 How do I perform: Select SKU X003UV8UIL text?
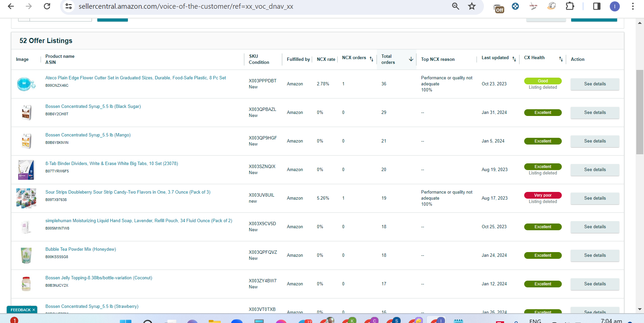[261, 195]
